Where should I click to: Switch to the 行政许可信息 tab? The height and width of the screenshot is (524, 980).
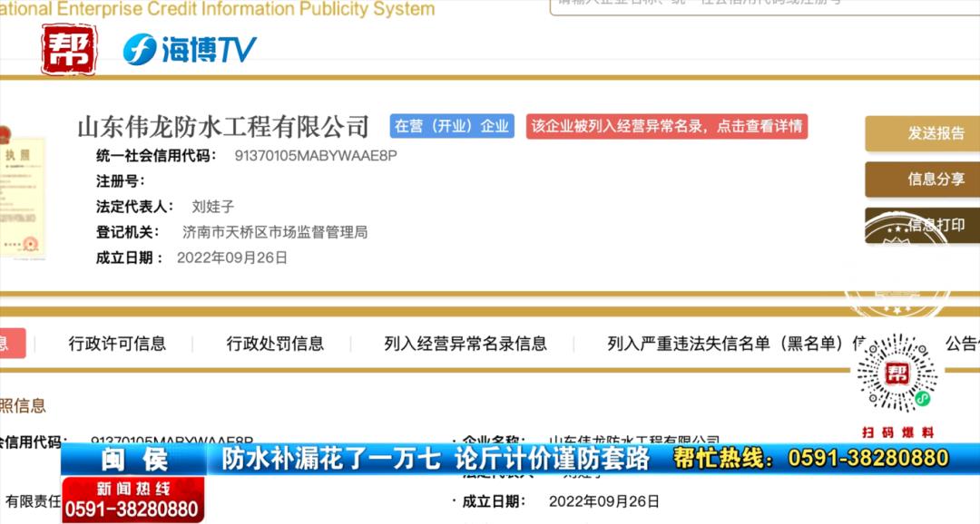click(x=117, y=344)
